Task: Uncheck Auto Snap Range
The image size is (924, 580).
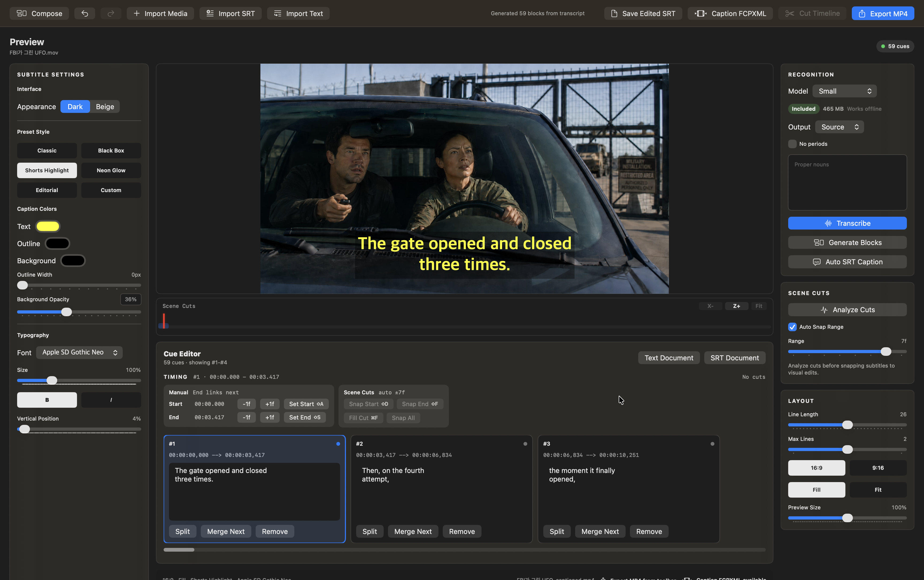Action: tap(792, 327)
